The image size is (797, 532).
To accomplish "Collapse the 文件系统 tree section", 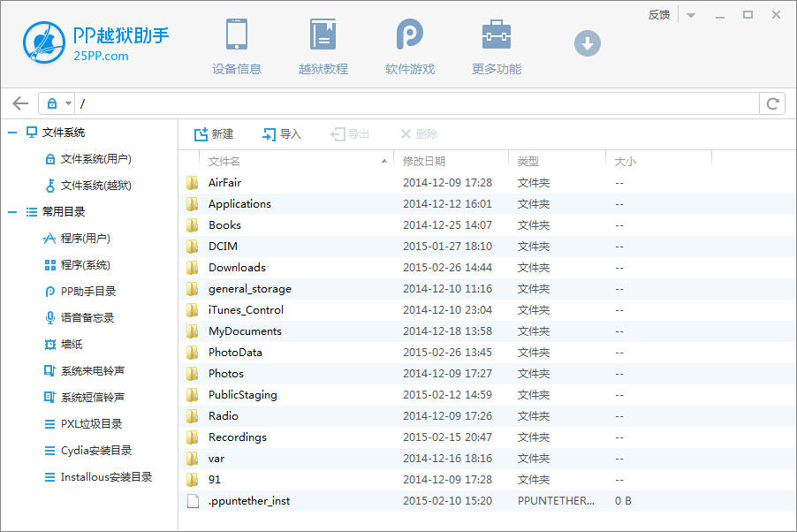I will tap(11, 133).
